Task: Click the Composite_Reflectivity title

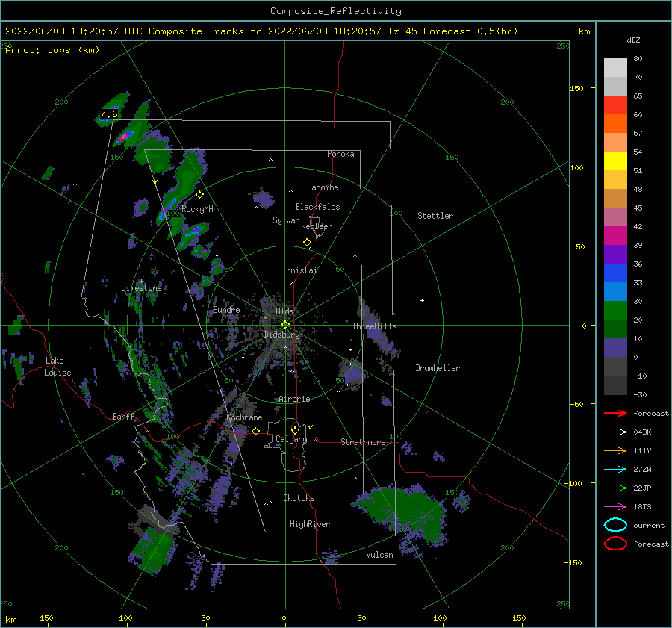Action: tap(335, 11)
